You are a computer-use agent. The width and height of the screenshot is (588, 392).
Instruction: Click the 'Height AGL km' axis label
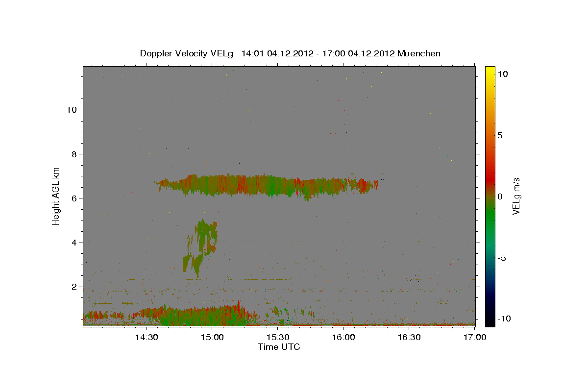pyautogui.click(x=56, y=196)
